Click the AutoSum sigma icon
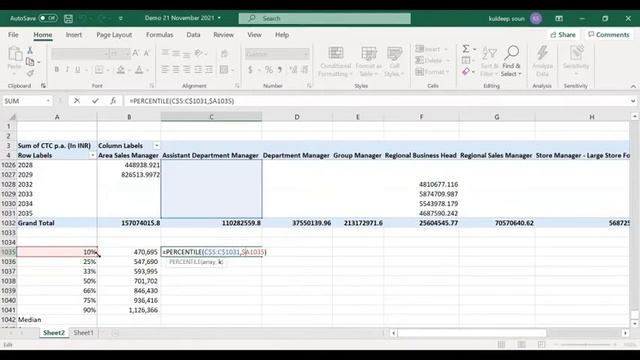Screen dimensions: 640x360 point(466,49)
